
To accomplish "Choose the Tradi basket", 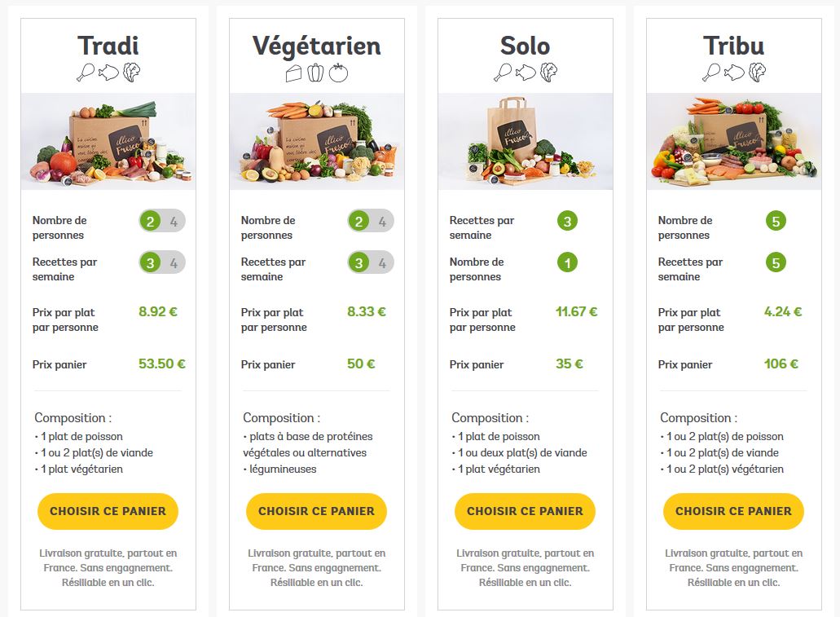I will pyautogui.click(x=108, y=511).
